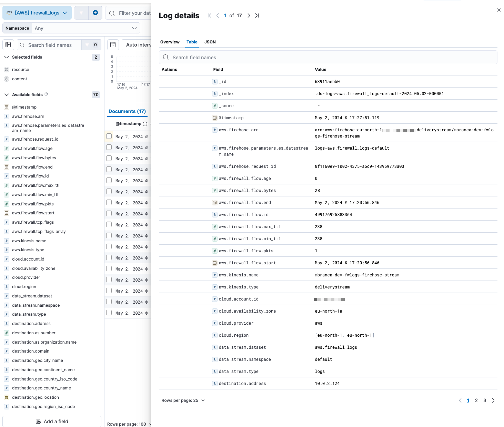Click the next log entry arrow in Log details
The image size is (504, 427).
249,16
